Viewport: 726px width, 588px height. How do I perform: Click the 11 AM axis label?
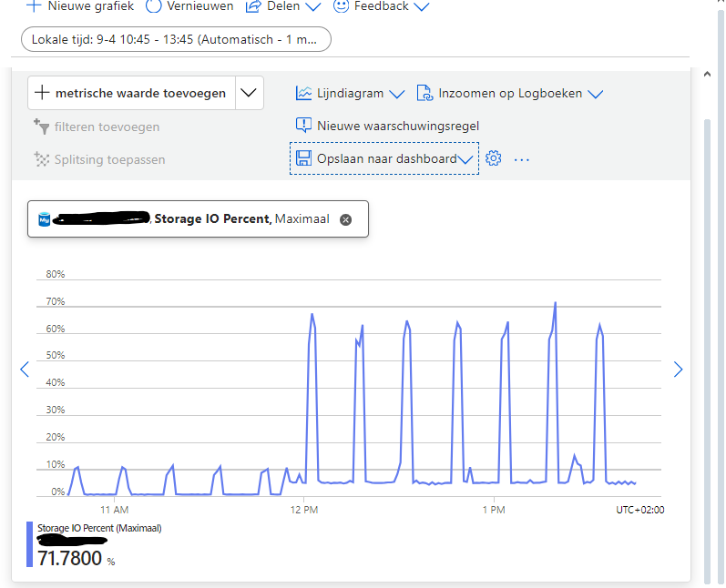point(115,510)
